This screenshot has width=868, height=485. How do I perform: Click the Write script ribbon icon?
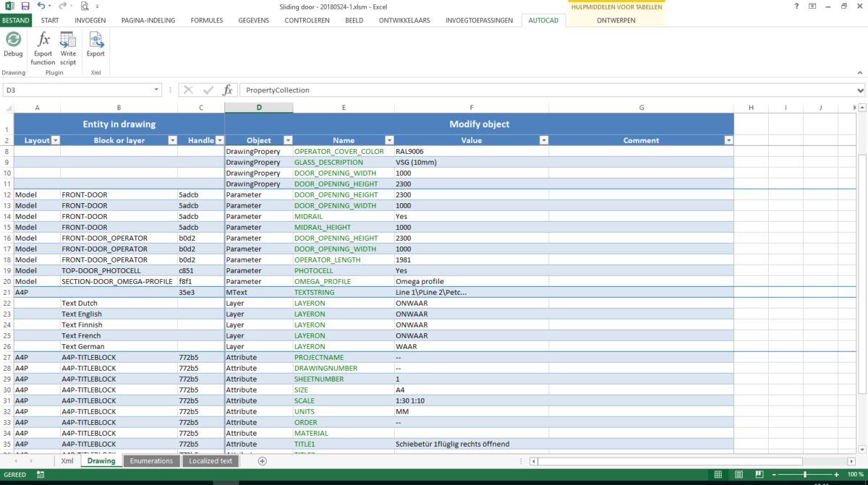click(68, 40)
